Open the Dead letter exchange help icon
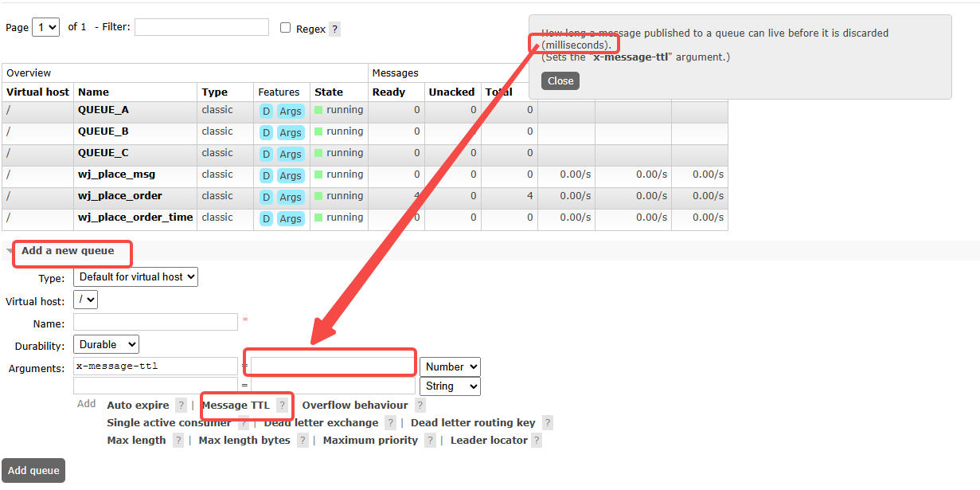The height and width of the screenshot is (490, 980). pyautogui.click(x=390, y=423)
